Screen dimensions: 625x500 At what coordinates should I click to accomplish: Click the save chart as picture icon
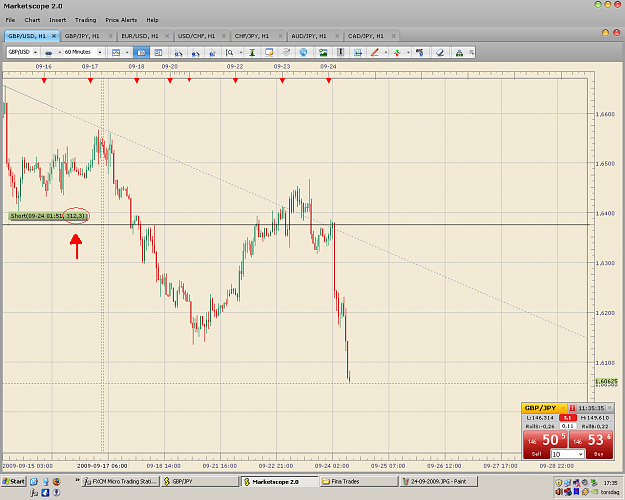tap(323, 52)
